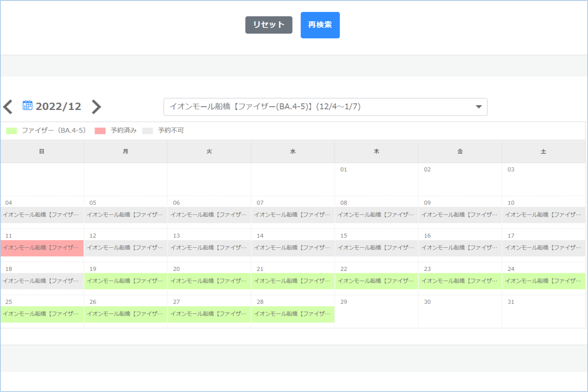Select available slot on day 28
The image size is (588, 392).
293,314
